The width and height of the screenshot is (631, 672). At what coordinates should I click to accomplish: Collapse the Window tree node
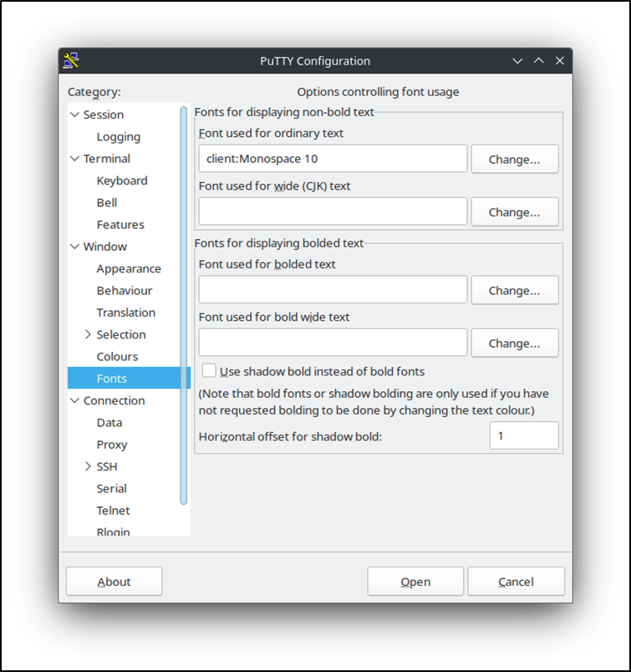pos(74,247)
